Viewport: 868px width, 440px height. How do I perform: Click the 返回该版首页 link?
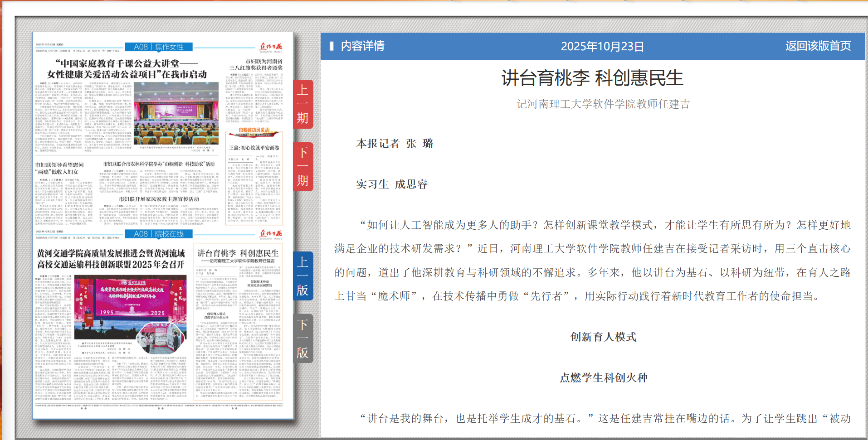click(x=818, y=46)
